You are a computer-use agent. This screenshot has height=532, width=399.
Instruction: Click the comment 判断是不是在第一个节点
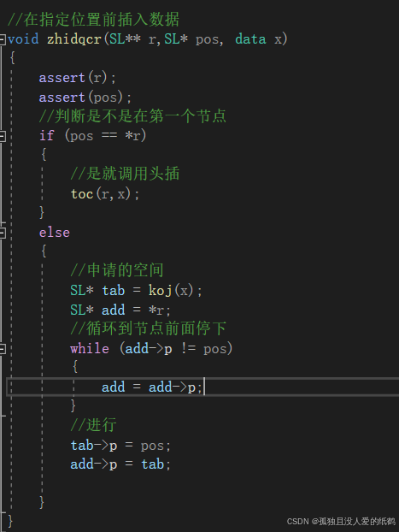[x=132, y=116]
